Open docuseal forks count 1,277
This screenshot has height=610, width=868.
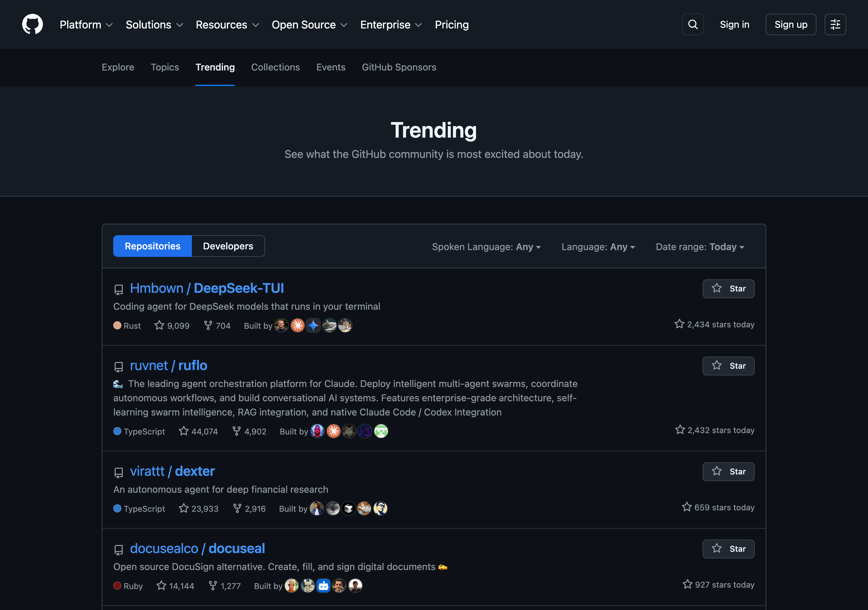click(x=224, y=586)
